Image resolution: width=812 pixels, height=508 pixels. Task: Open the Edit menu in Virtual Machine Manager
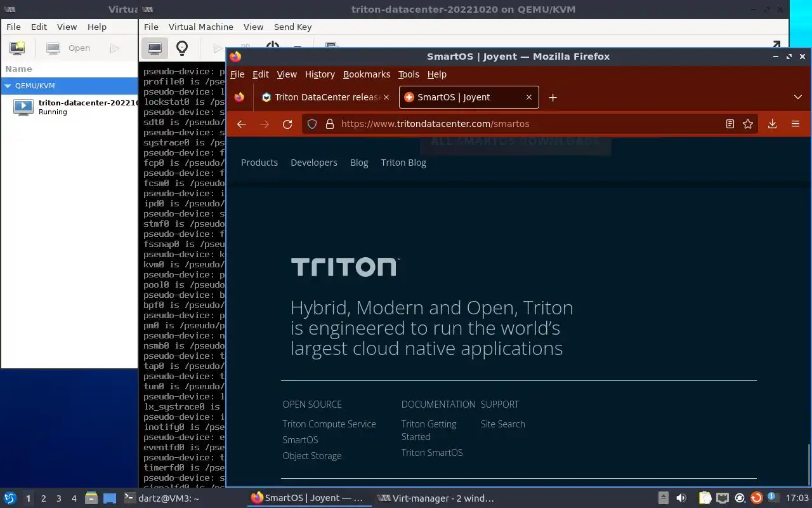39,27
